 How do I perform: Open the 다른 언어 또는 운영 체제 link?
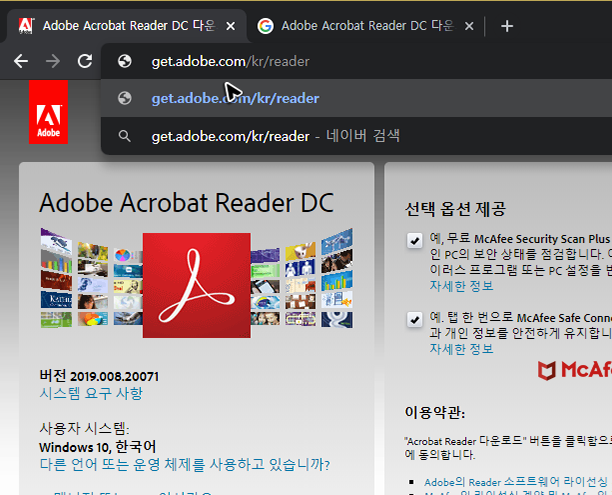(185, 465)
